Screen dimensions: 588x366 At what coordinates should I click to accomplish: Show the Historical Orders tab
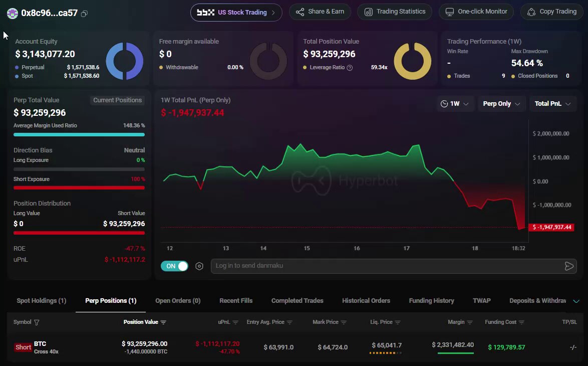366,301
